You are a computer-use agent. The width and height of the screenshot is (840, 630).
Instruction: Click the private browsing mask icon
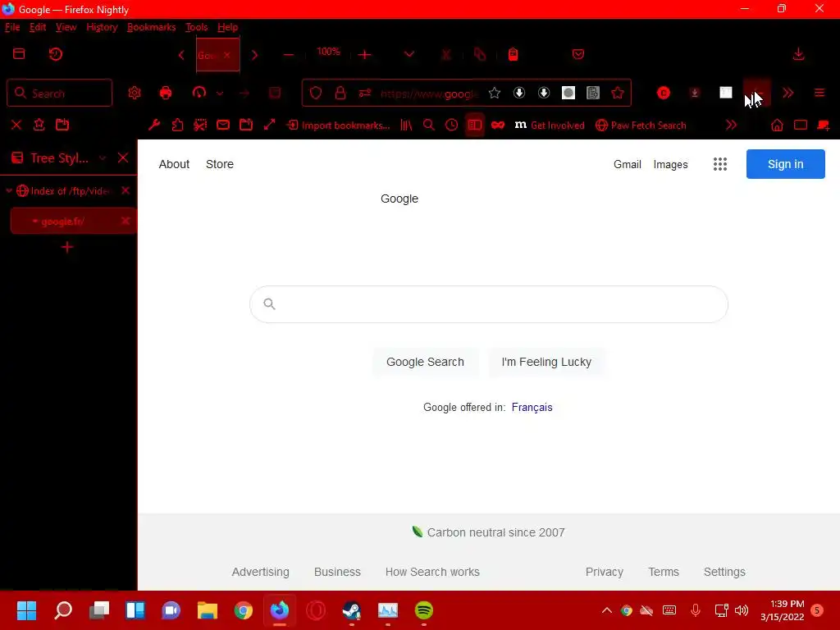(498, 125)
